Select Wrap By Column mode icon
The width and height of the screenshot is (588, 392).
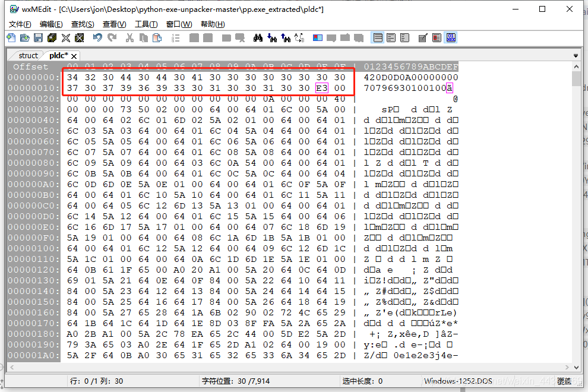(x=404, y=38)
